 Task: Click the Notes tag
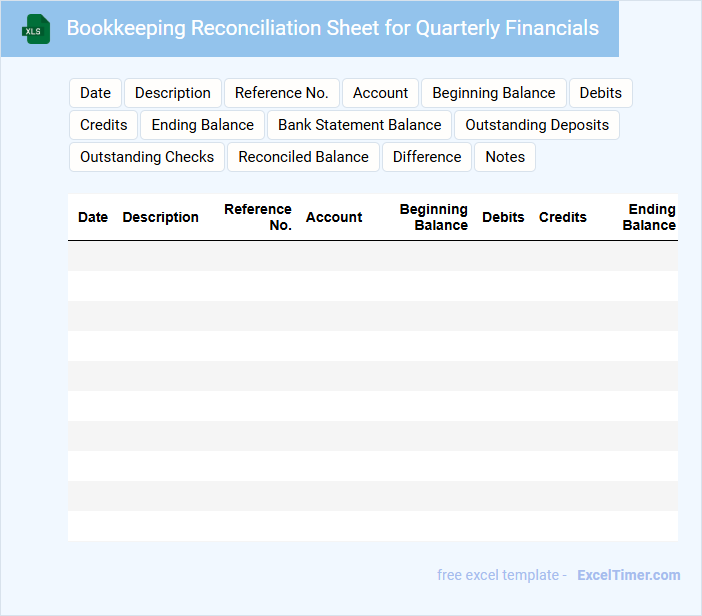(505, 157)
